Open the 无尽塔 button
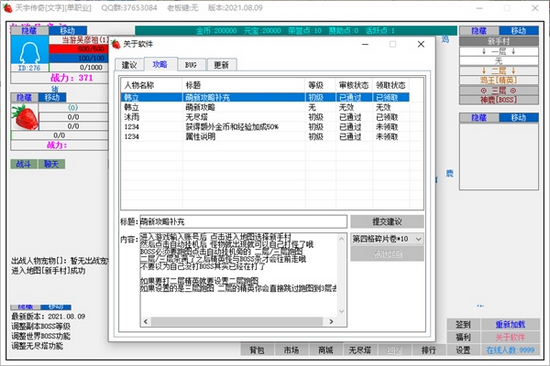 pyautogui.click(x=360, y=350)
